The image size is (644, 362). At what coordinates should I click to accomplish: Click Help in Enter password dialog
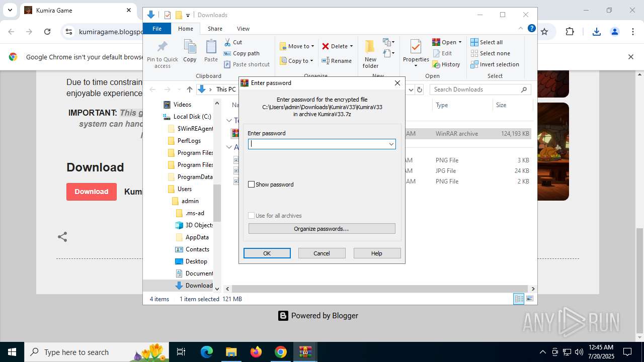coord(377,253)
